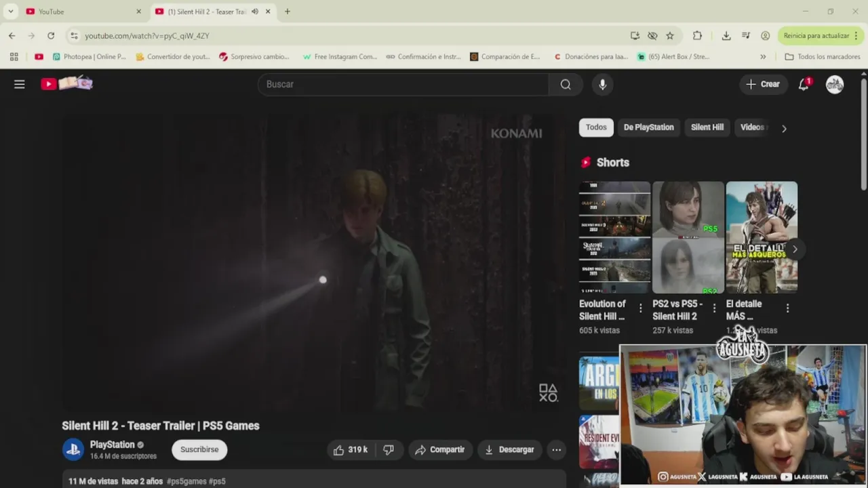Open Free Instagram Com... bookmark

tap(340, 57)
